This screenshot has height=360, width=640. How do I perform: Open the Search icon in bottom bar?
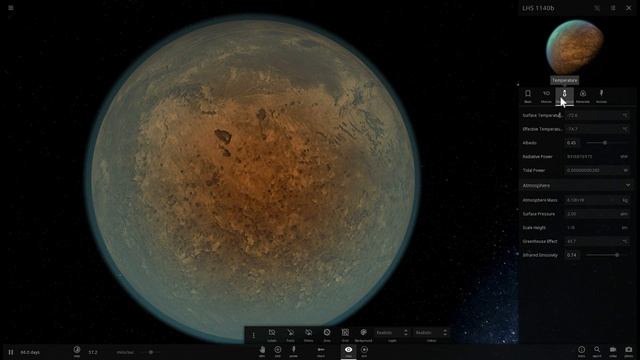[x=597, y=351]
